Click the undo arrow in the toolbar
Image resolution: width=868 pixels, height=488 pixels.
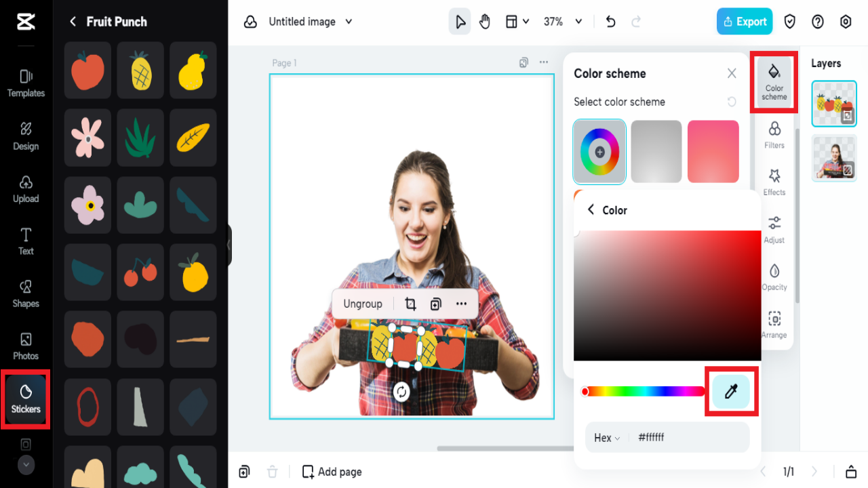coord(610,21)
